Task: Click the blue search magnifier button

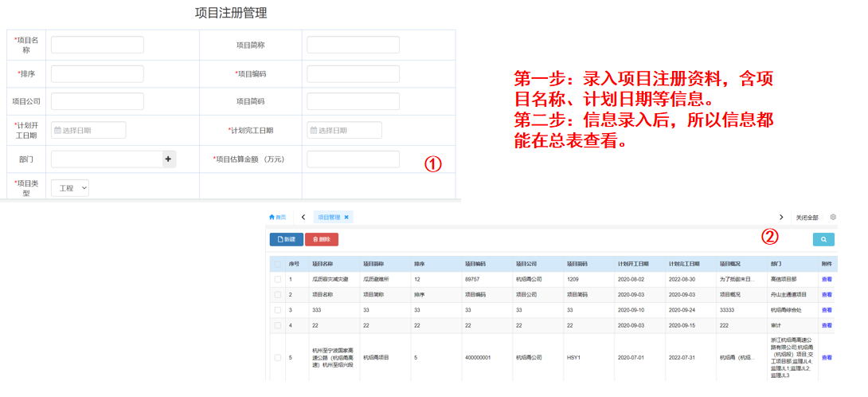Action: [823, 239]
